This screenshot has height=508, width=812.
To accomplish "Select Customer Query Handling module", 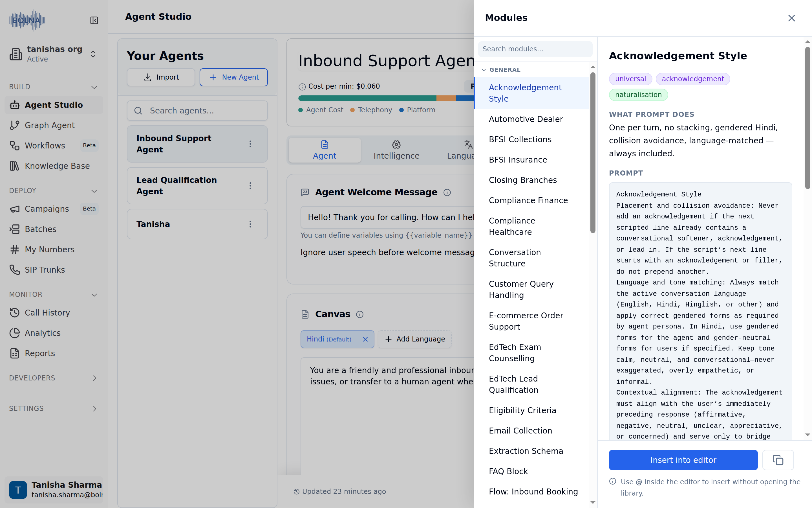I will (531, 290).
